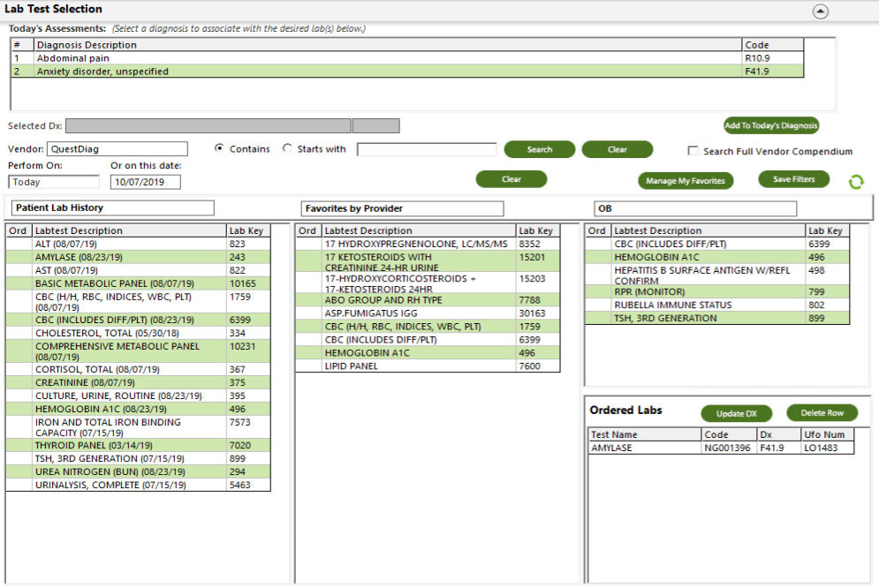Select RUBELLA IMMUNE STATUS
Viewport: 879px width, 588px height.
717,305
